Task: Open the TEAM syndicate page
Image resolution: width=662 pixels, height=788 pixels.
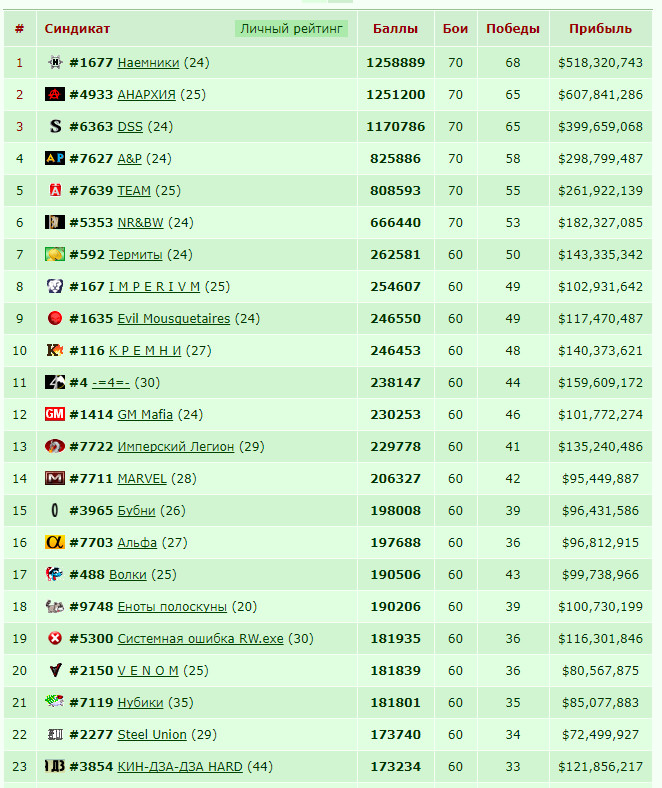Action: (134, 190)
